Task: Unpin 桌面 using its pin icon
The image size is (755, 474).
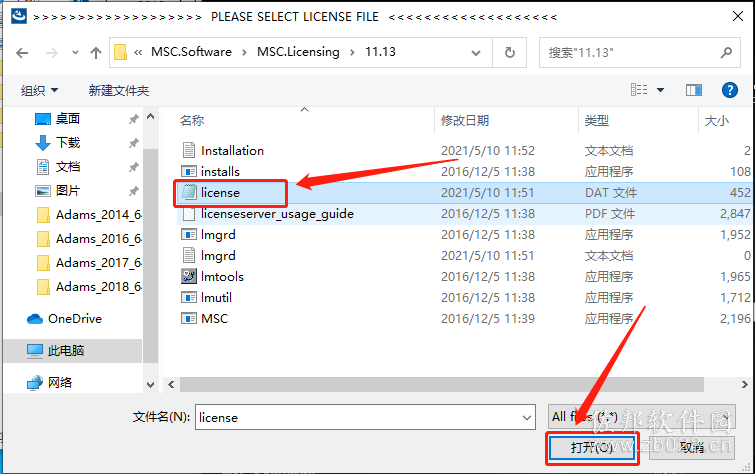Action: (x=133, y=119)
